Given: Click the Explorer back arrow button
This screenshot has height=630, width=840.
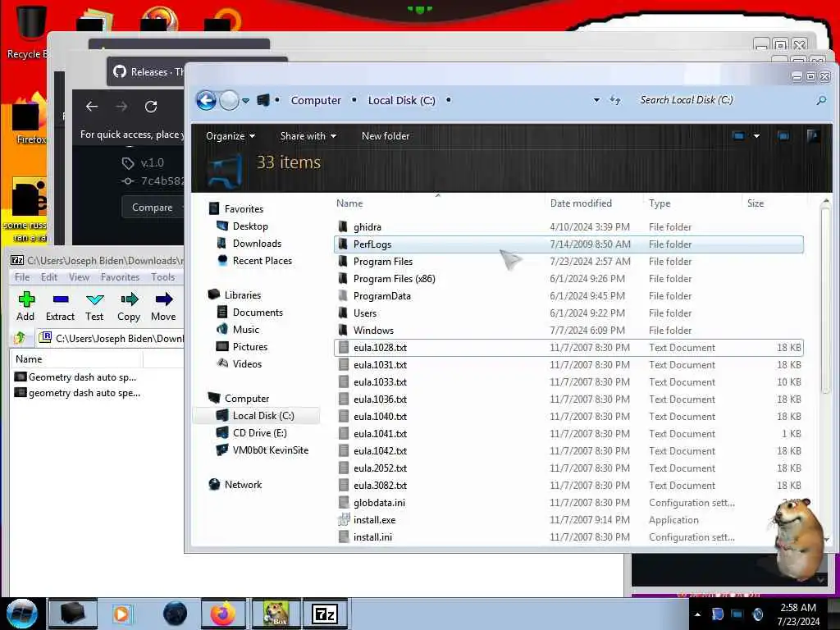Looking at the screenshot, I should pyautogui.click(x=206, y=100).
